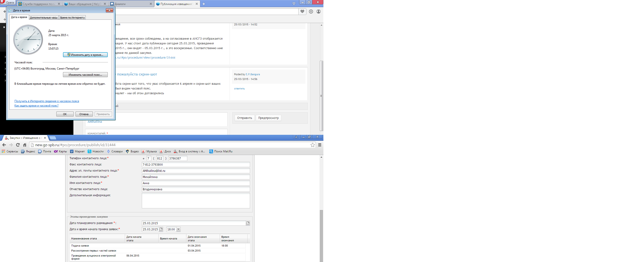Image resolution: width=644 pixels, height=262 pixels.
Task: Open calendar picker for planned placement date
Action: coord(248,223)
